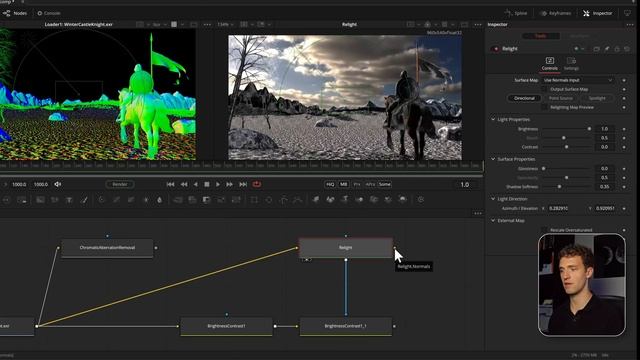This screenshot has height=360, width=640.
Task: Open the Relight viewer options menu
Action: [478, 24]
